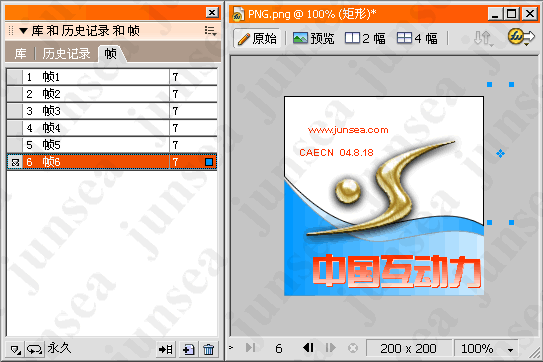This screenshot has width=543, height=362.
Task: Click the blue center point of the selection
Action: pyautogui.click(x=500, y=153)
